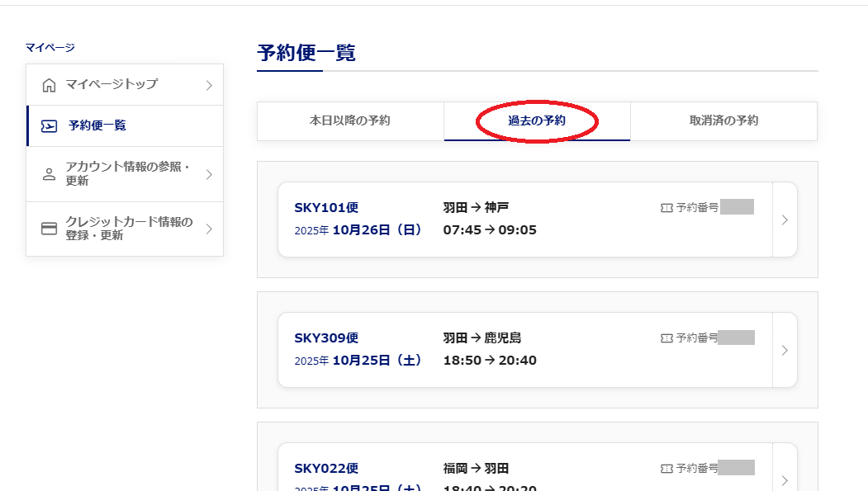The width and height of the screenshot is (868, 491).
Task: Select the 過去の予約 tab
Action: 537,121
